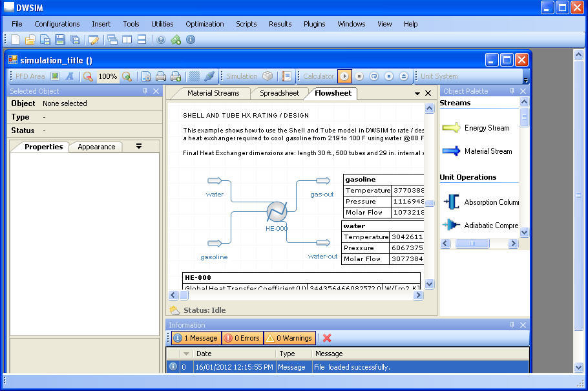
Task: Open the File menu
Action: (17, 24)
